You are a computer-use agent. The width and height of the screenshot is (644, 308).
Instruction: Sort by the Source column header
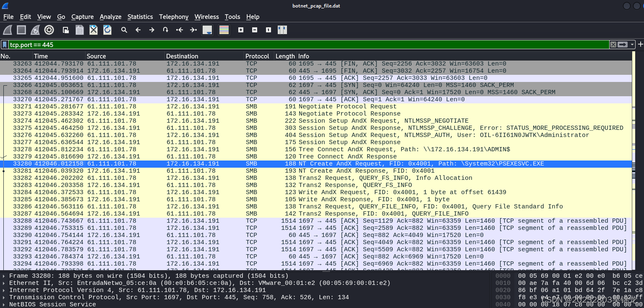pos(125,56)
